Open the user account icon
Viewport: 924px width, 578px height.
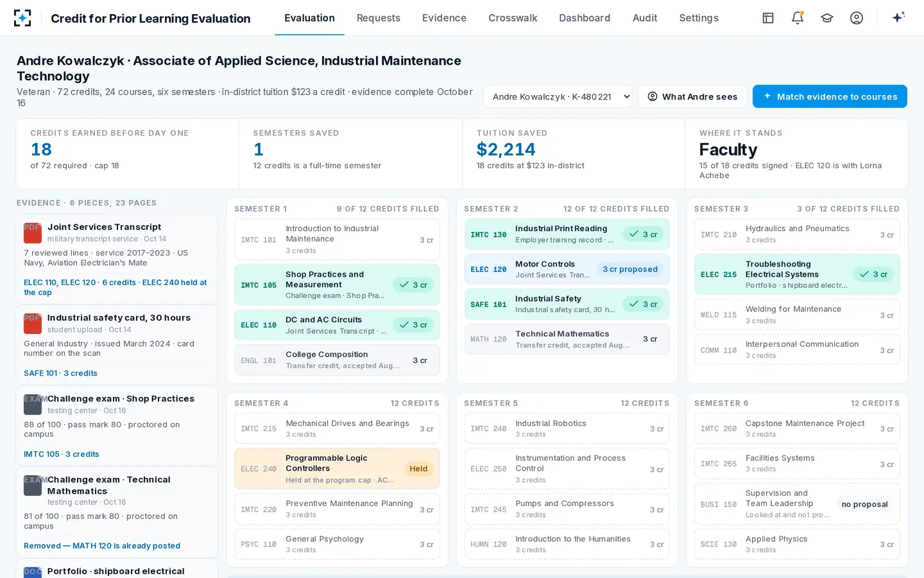click(x=857, y=18)
